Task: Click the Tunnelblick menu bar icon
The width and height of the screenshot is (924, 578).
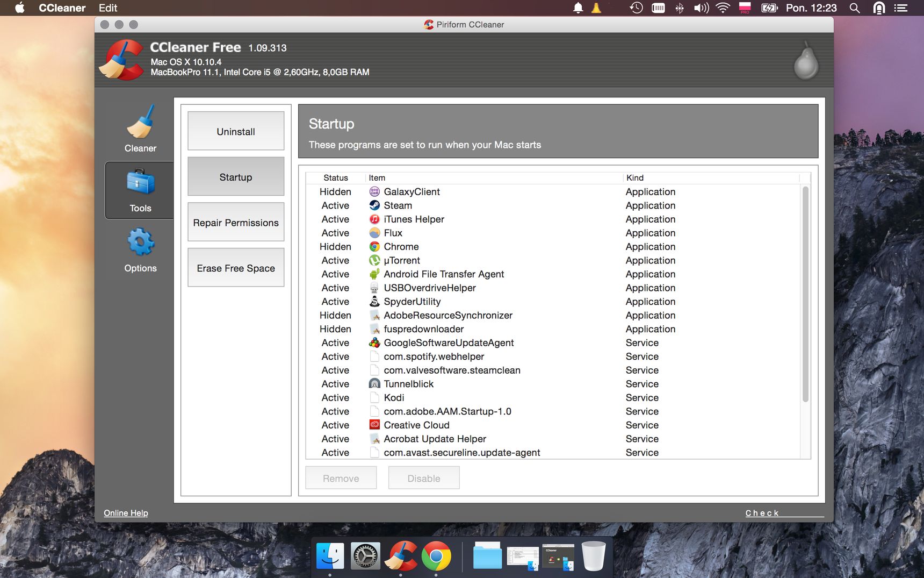Action: click(x=879, y=8)
